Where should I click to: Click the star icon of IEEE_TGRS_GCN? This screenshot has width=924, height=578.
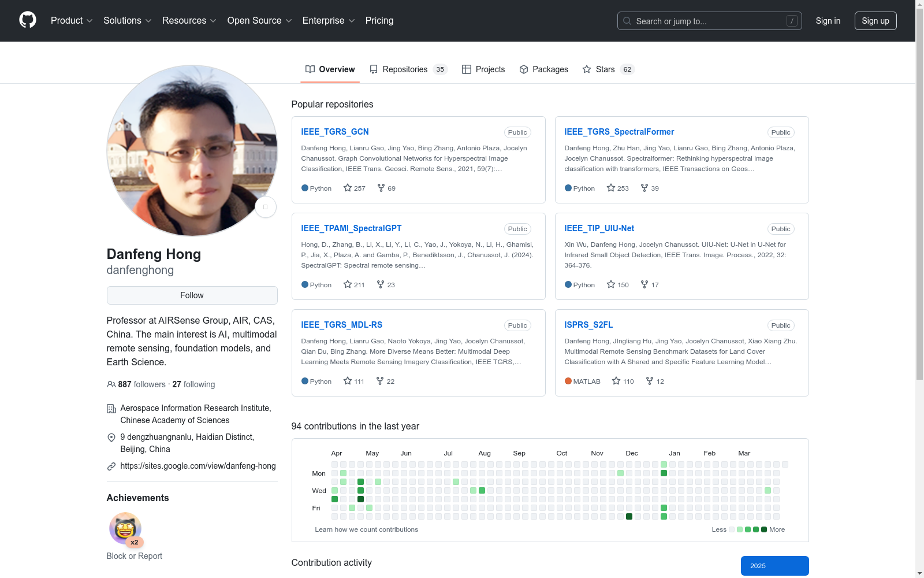pos(348,188)
